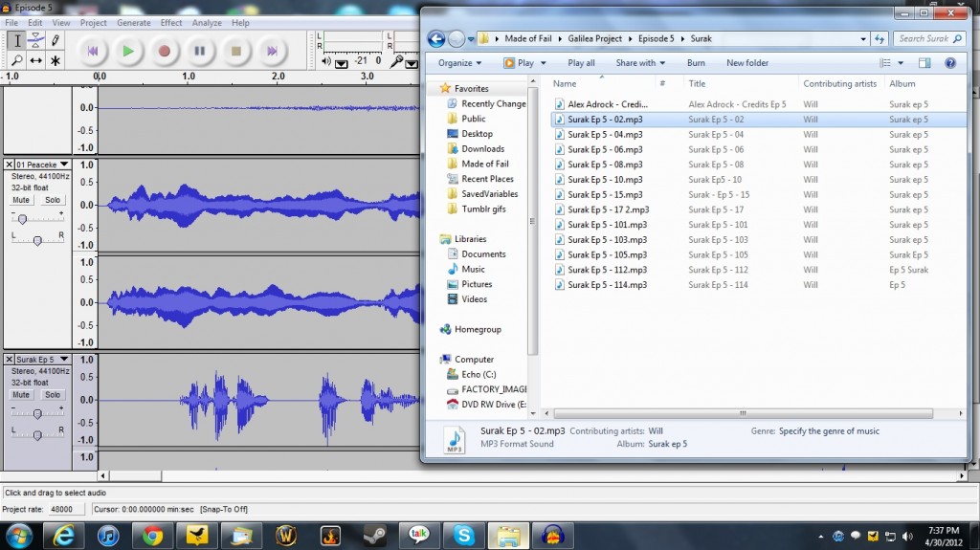Solo the Surak Ep 5 track
Image resolution: width=980 pixels, height=550 pixels.
pyautogui.click(x=53, y=395)
